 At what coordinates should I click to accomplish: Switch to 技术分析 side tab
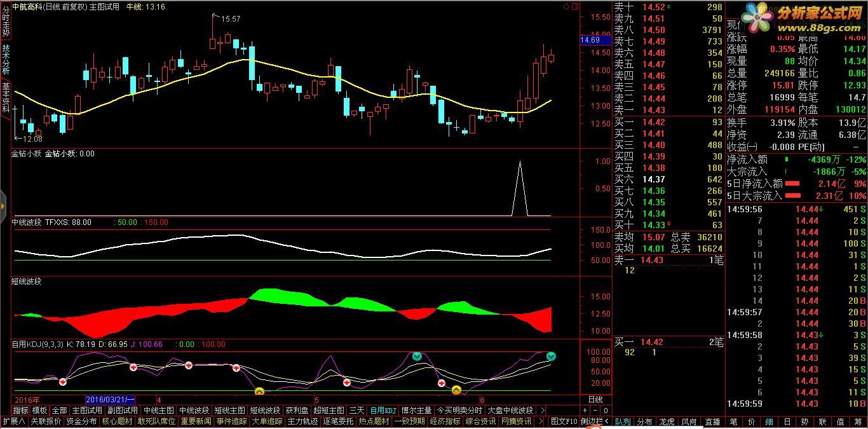coord(6,60)
